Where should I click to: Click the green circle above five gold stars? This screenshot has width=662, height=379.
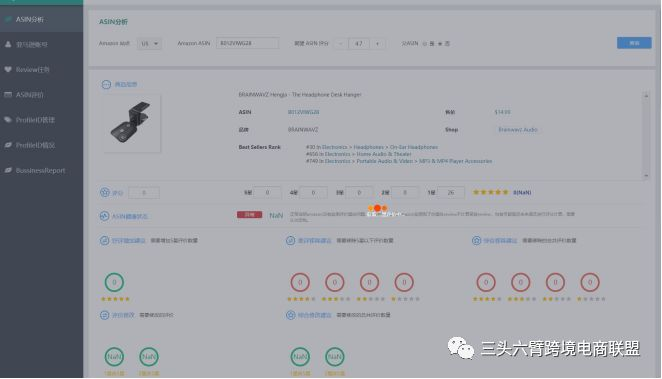pos(114,282)
